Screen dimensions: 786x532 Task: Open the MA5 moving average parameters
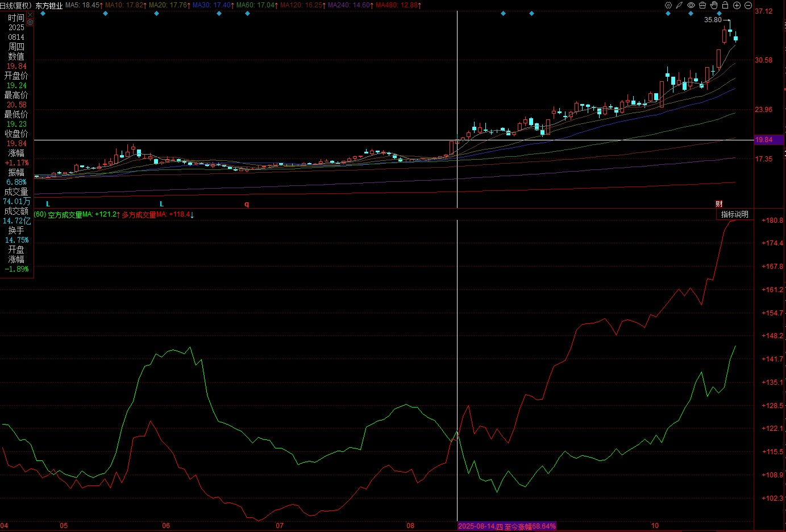(82, 5)
